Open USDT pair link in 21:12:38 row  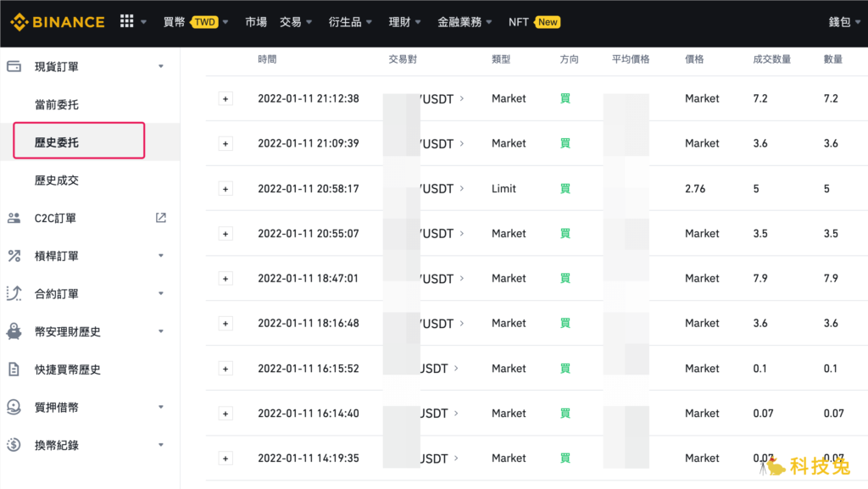click(x=441, y=99)
